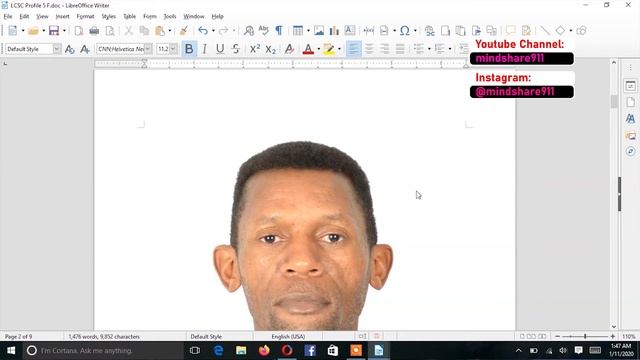Click the Paste clipboard icon
Image resolution: width=640 pixels, height=360 pixels.
coord(160,31)
